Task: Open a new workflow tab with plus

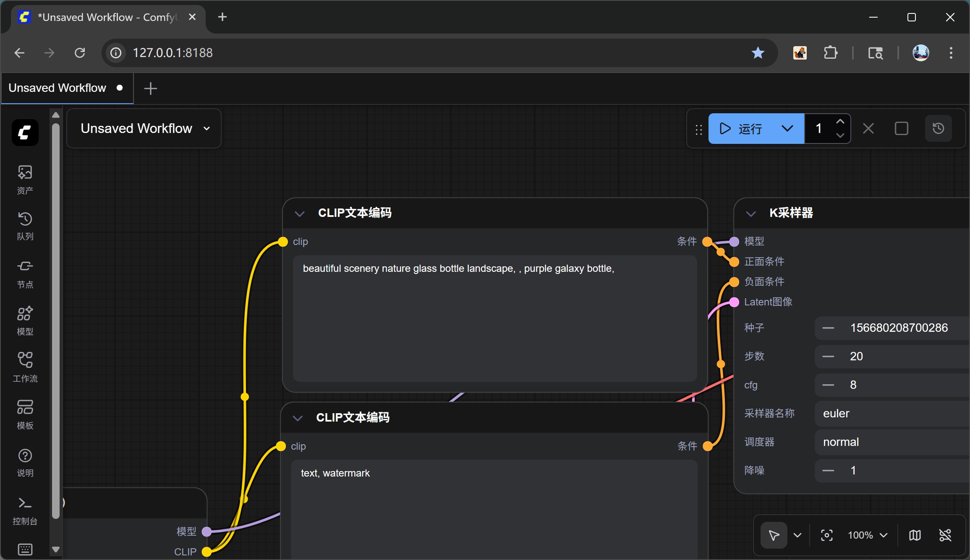Action: [x=150, y=89]
